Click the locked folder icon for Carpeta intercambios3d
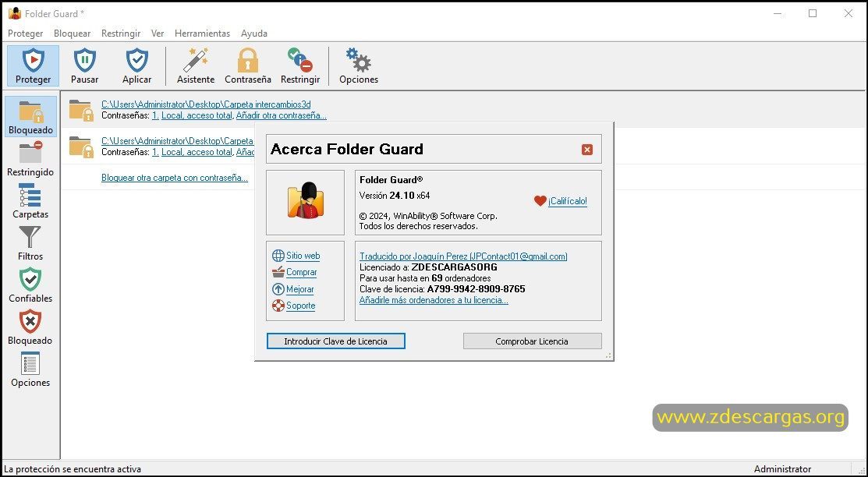868x477 pixels. [x=81, y=110]
